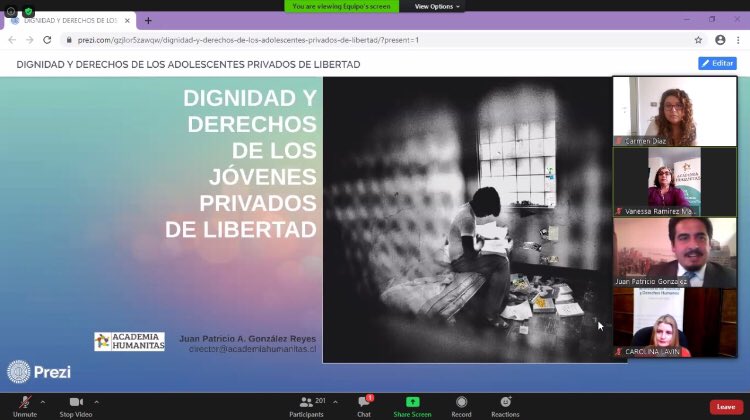Unmute the microphone in Zoom toolbar

(25, 407)
